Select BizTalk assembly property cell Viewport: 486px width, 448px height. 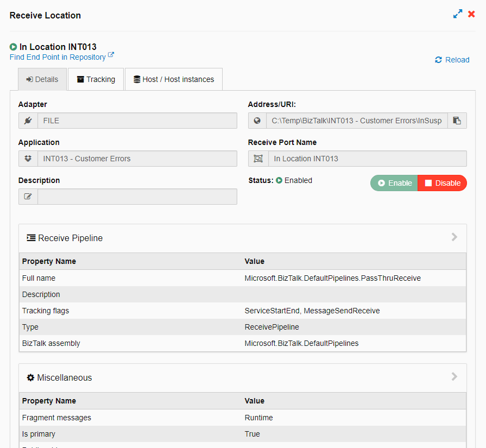click(51, 343)
